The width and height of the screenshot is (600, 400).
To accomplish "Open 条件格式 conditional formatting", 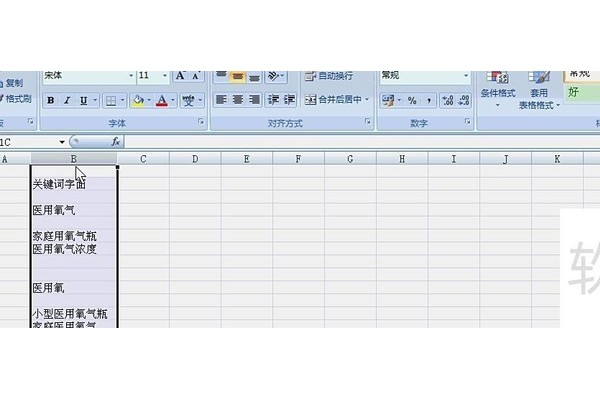I will click(498, 89).
